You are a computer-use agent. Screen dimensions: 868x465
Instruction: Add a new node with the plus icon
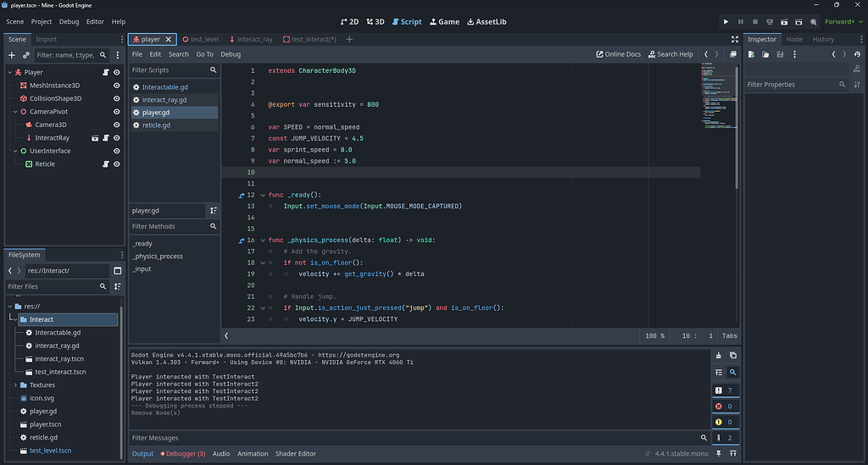[x=12, y=55]
